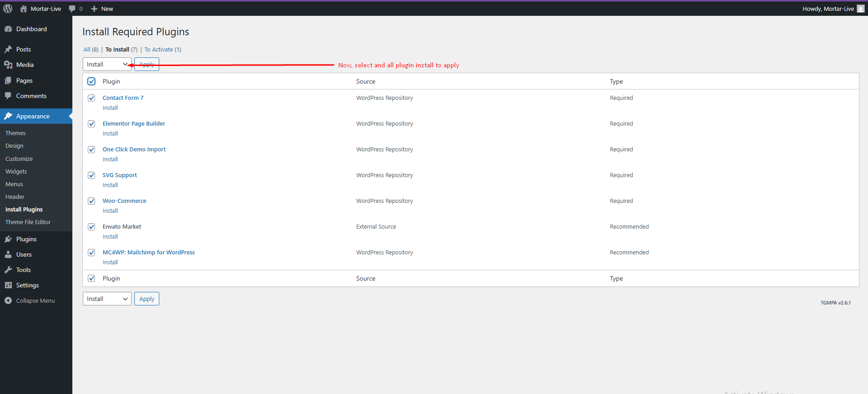Open the Media library icon
The image size is (868, 394).
pos(8,65)
